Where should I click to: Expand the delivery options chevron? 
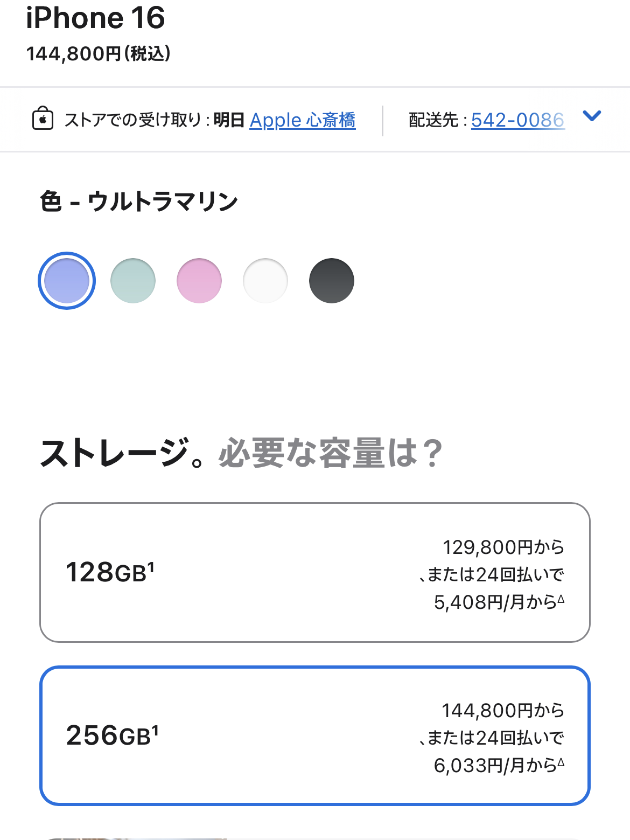592,115
